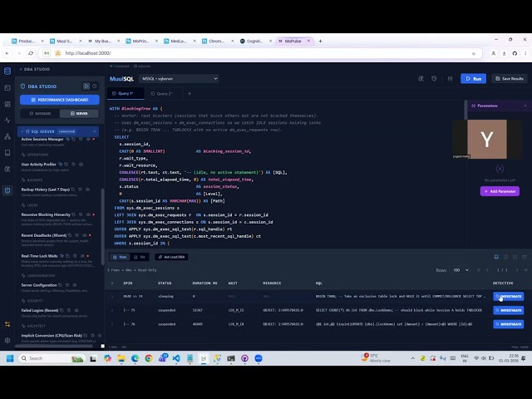The image size is (532, 399).
Task: Open a new browser tab
Action: (x=320, y=41)
